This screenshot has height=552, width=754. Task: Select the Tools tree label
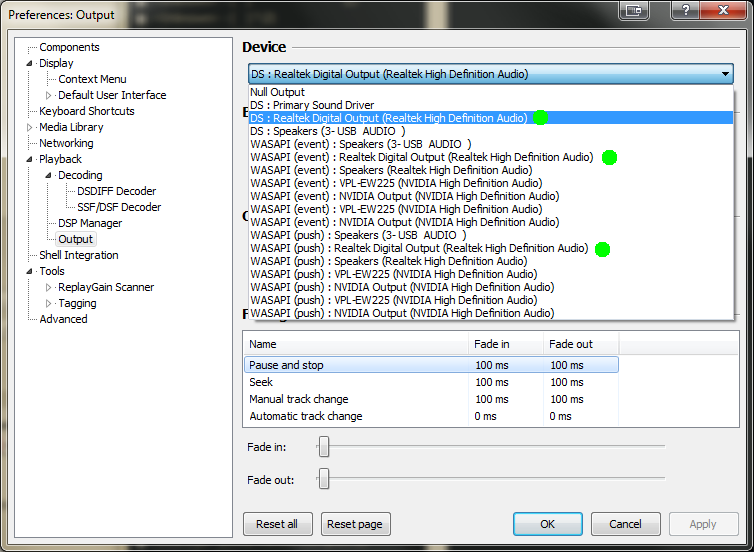point(52,271)
